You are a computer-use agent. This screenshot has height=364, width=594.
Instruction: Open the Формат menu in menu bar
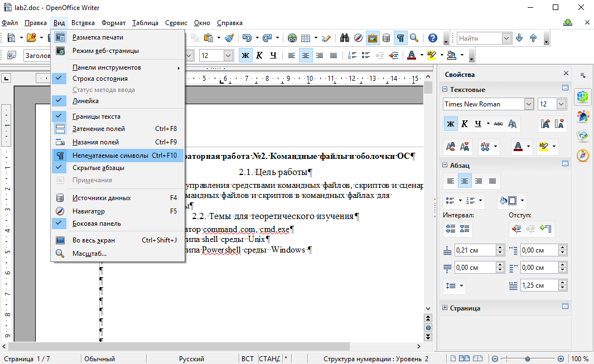(113, 23)
